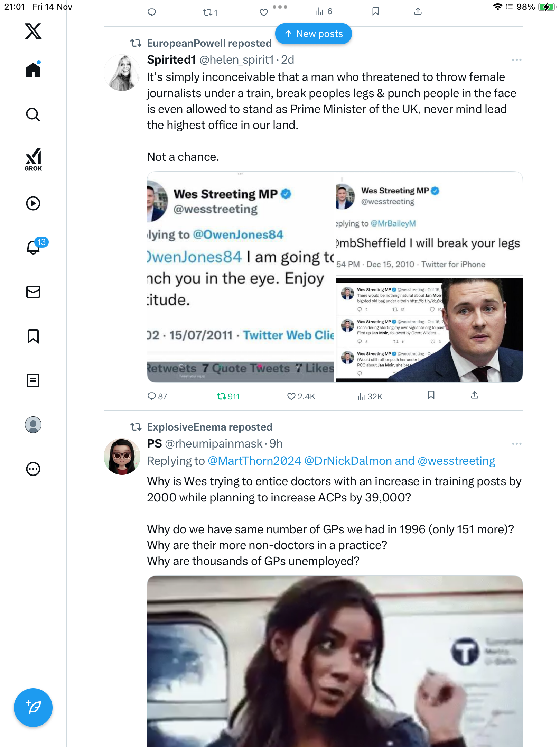The height and width of the screenshot is (747, 560).
Task: Open the Grok assistant from sidebar
Action: 33,159
